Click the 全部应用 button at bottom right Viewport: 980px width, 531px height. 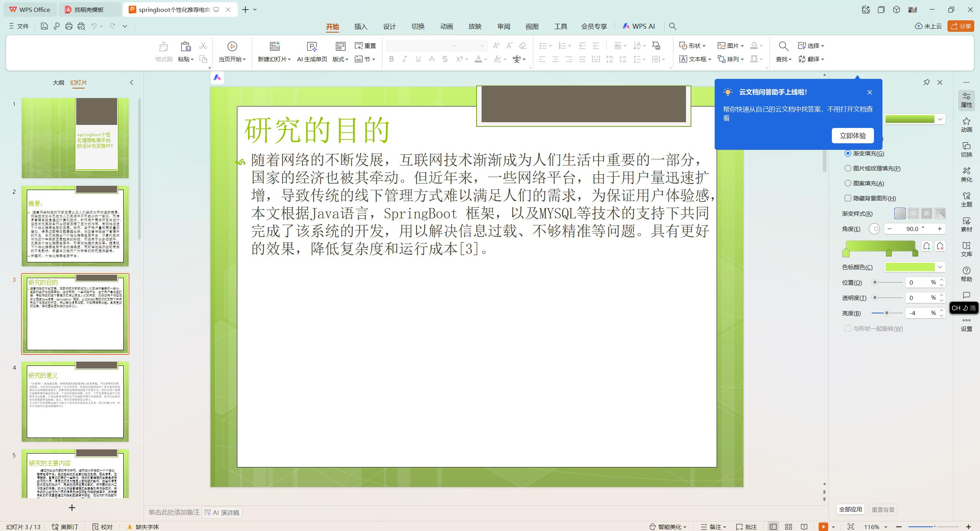(x=850, y=509)
